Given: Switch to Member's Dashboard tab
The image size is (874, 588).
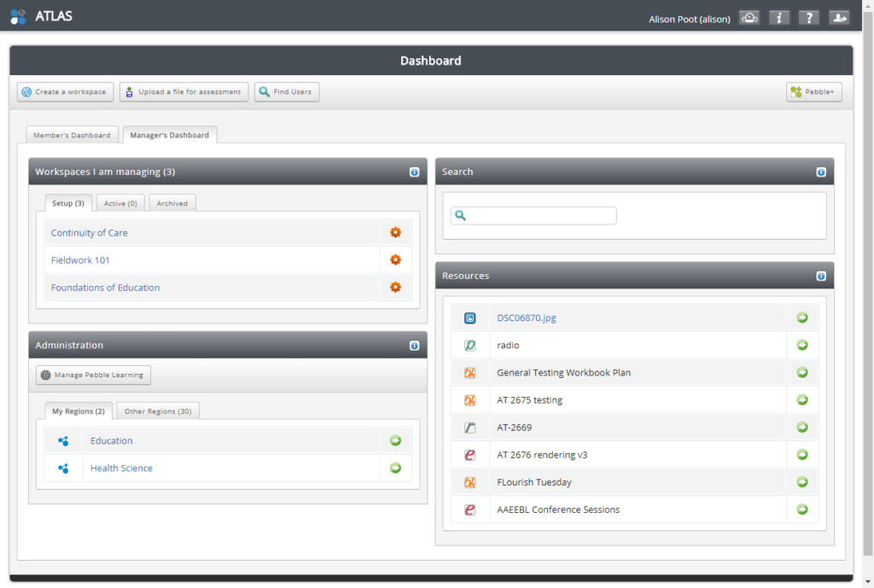Looking at the screenshot, I should [x=72, y=135].
